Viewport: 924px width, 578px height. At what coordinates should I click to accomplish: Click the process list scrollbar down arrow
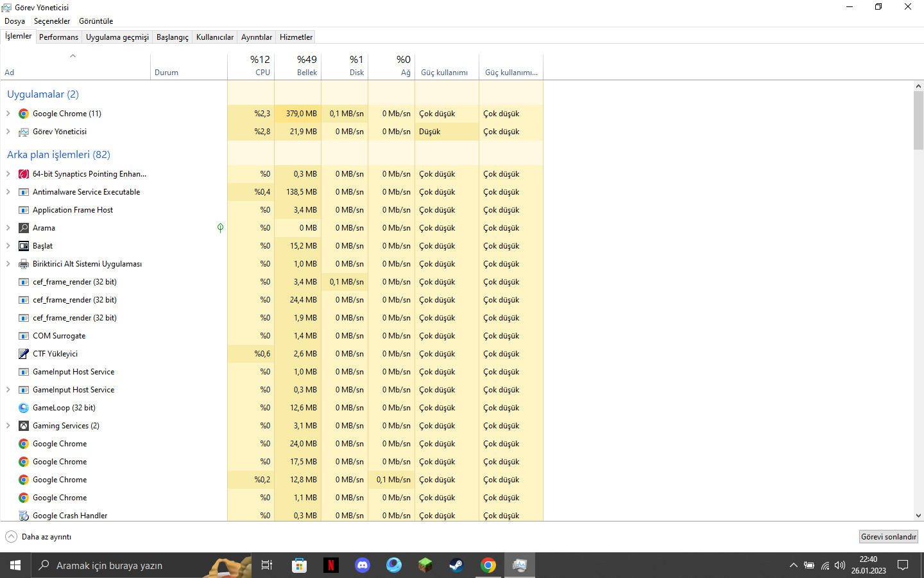pyautogui.click(x=918, y=515)
